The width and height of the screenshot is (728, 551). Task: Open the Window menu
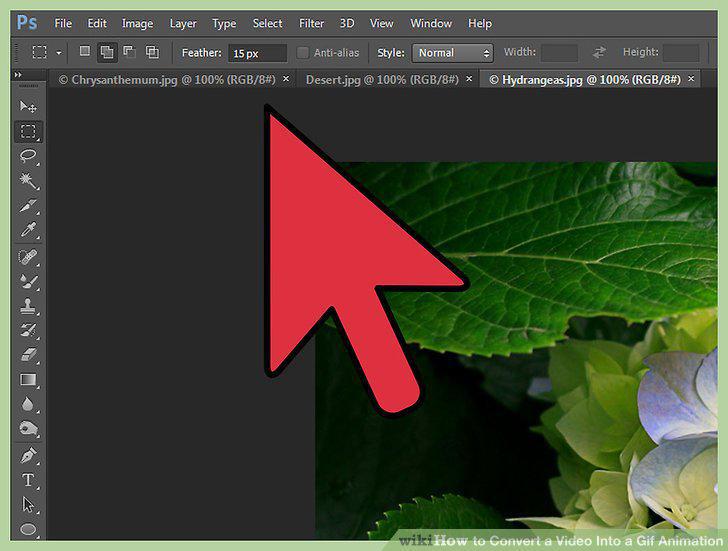(431, 23)
